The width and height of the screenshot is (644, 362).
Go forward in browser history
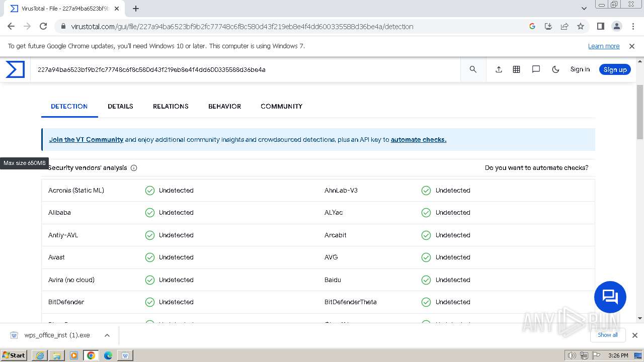pos(27,26)
